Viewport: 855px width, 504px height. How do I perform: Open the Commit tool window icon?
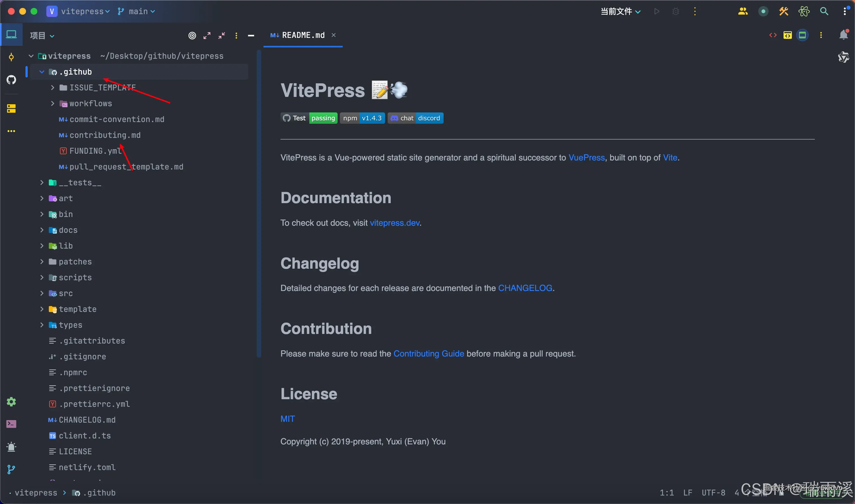(x=11, y=57)
